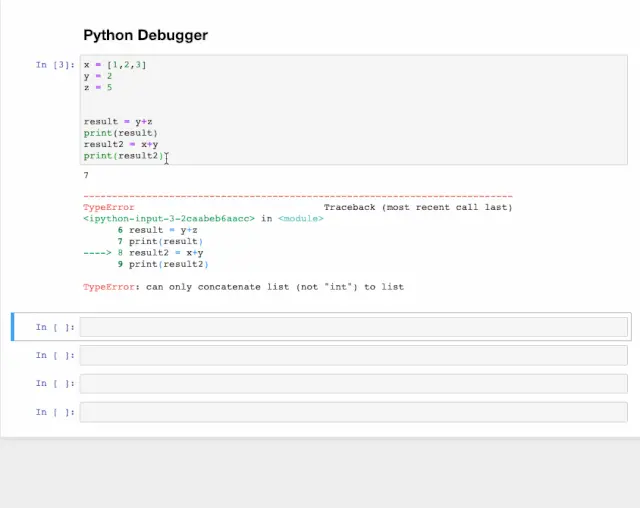Place cursor on the x = [1,2,3] line
The width and height of the screenshot is (640, 508).
(x=115, y=65)
